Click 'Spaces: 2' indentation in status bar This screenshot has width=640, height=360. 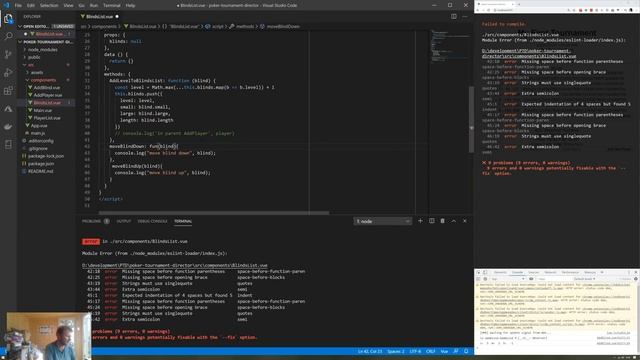click(x=396, y=351)
